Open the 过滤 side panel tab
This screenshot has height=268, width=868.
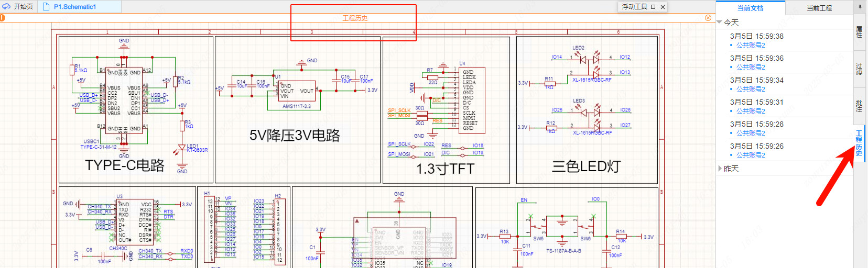[x=859, y=69]
